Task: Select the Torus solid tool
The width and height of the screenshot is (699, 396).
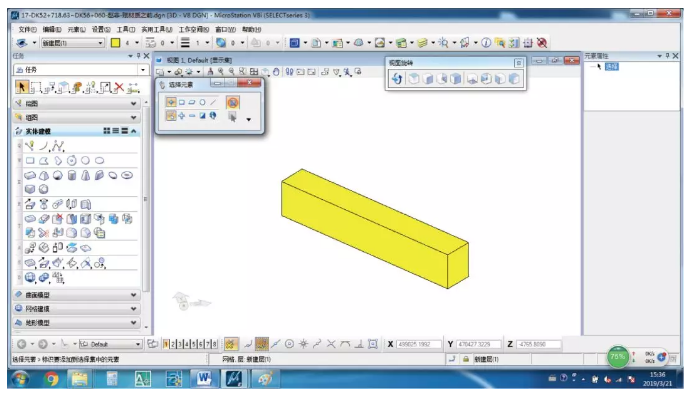Action: tap(127, 175)
